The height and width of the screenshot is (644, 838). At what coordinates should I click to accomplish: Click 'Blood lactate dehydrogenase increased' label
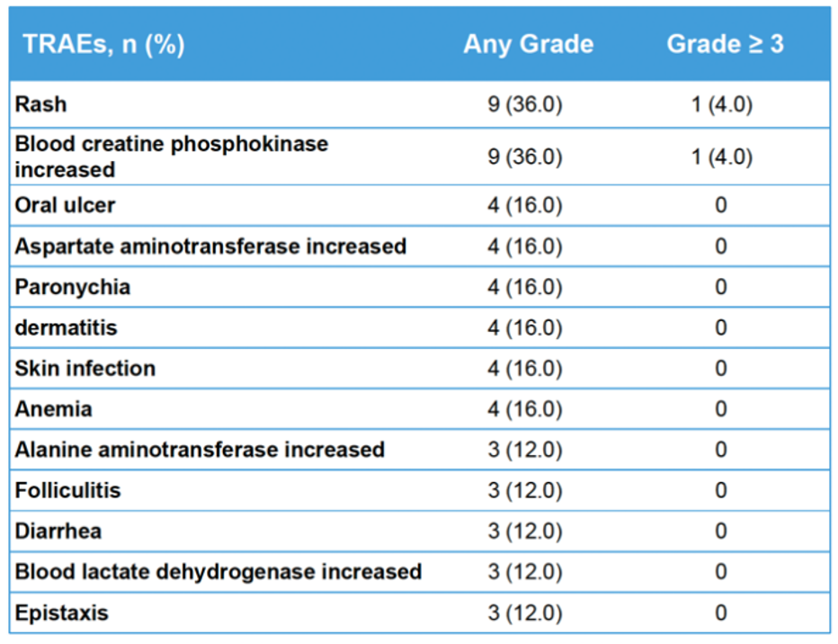click(x=218, y=572)
